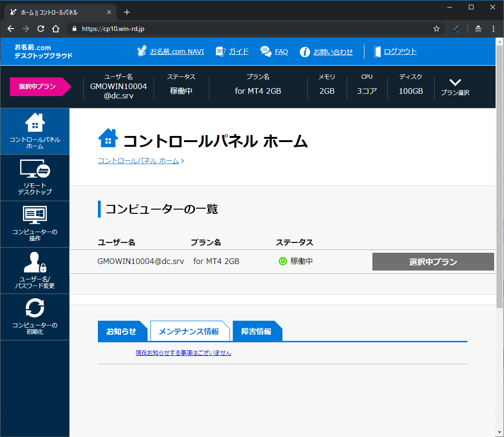Open the コンピューターの操作 sidebar item
The height and width of the screenshot is (437, 504).
click(35, 224)
